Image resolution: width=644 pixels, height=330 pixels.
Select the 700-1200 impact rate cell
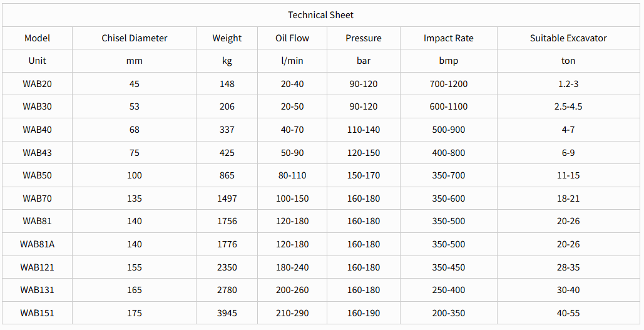[448, 84]
